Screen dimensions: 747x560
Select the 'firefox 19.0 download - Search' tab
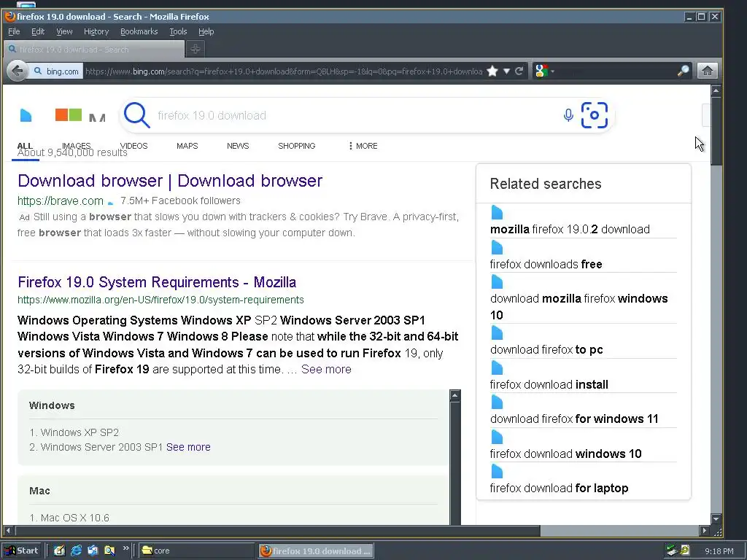(94, 49)
